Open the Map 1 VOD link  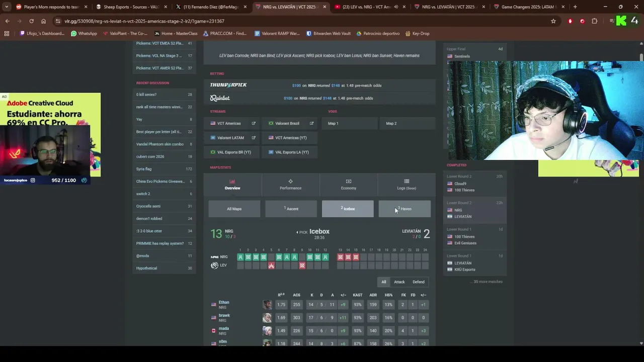349,123
